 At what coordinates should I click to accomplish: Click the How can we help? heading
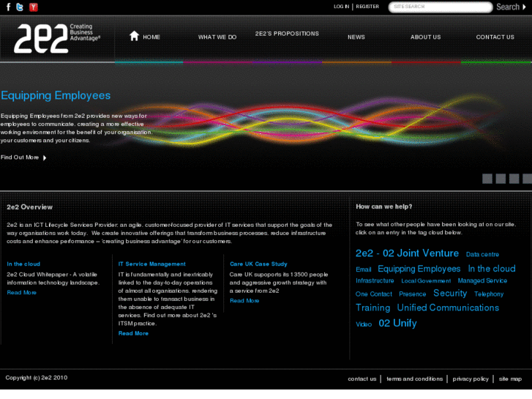coord(384,206)
